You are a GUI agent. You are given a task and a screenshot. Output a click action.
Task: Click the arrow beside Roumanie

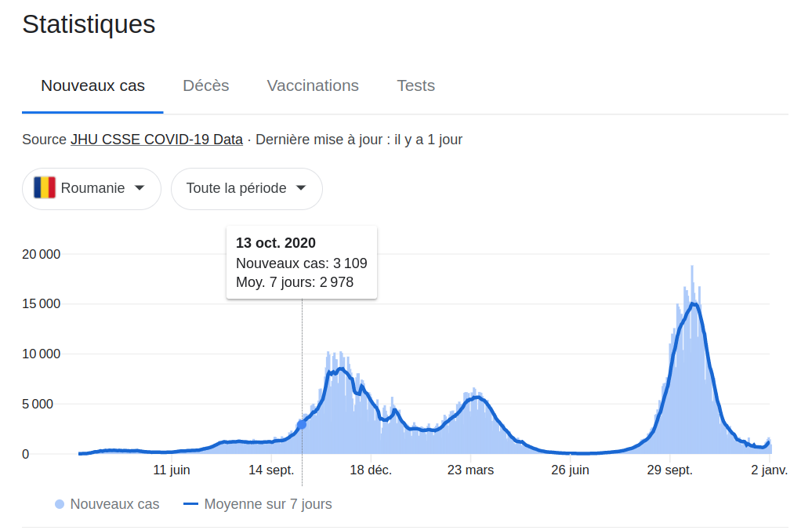coord(140,187)
